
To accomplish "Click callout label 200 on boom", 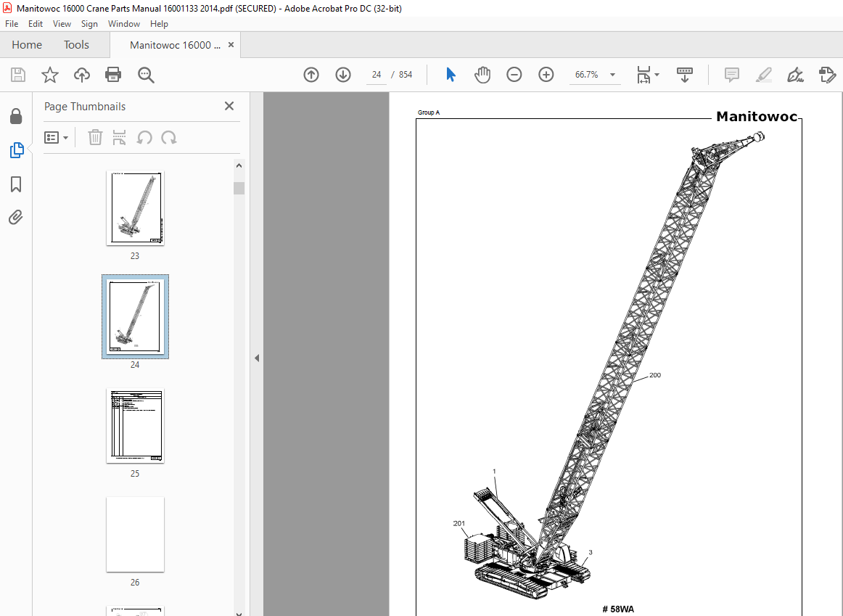I will click(655, 375).
